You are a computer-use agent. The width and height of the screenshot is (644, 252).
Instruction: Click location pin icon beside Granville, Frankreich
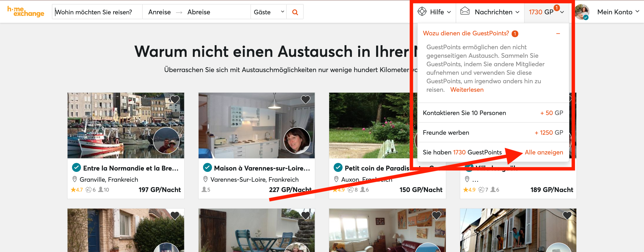tap(74, 179)
